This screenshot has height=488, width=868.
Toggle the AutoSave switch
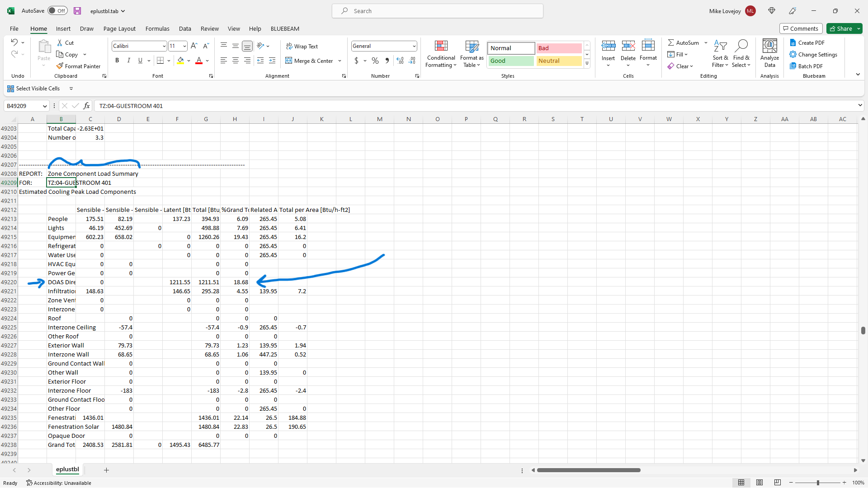[57, 10]
